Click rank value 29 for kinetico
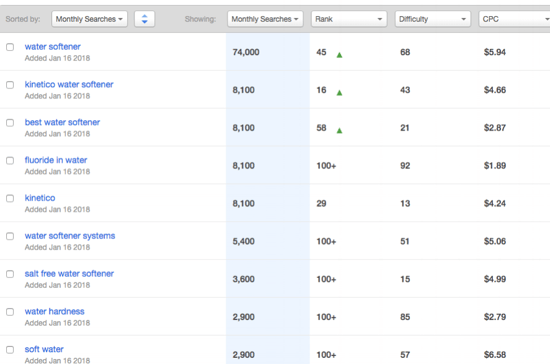550x364 pixels. coord(321,204)
